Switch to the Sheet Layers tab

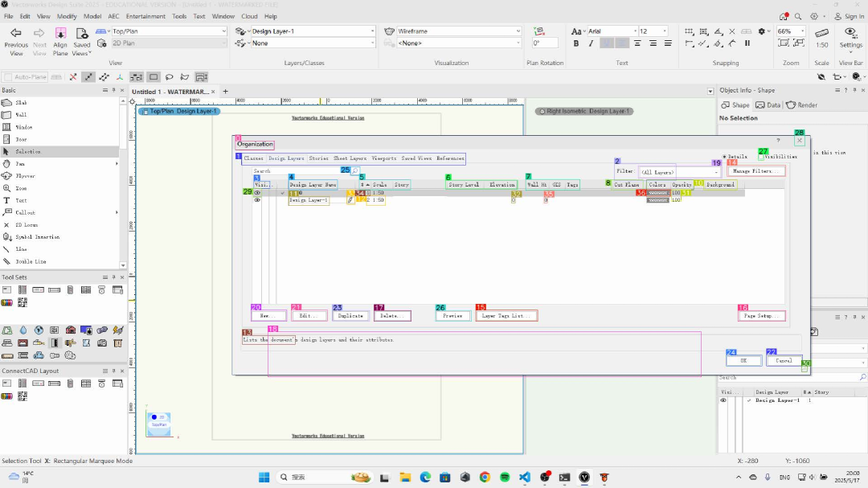350,158
